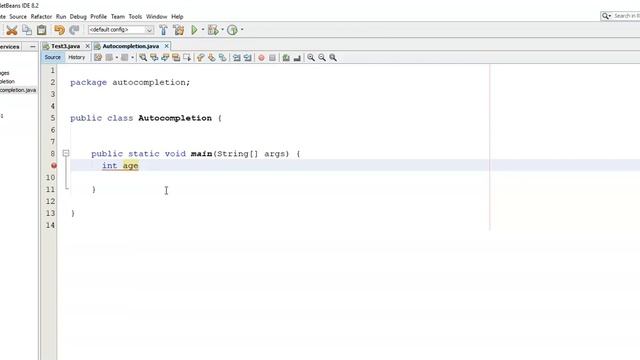This screenshot has height=360, width=640.
Task: Toggle Highlight Search in editor toolbar
Action: pos(176,58)
